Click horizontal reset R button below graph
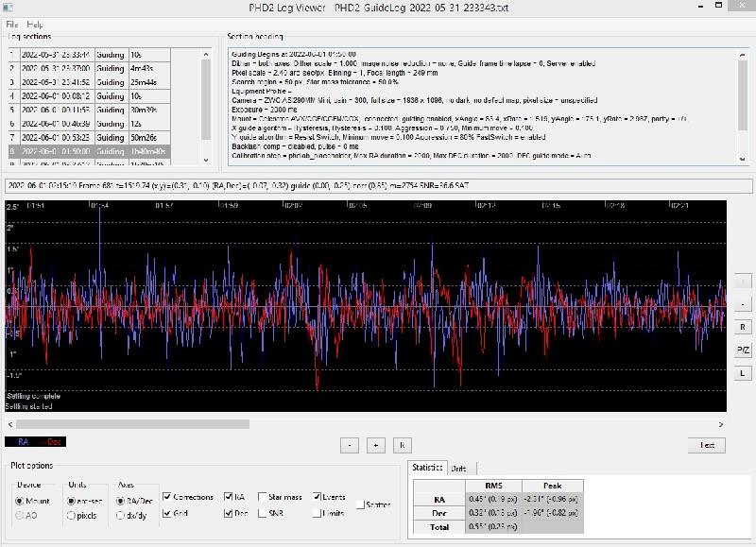This screenshot has height=547, width=756. [x=402, y=444]
